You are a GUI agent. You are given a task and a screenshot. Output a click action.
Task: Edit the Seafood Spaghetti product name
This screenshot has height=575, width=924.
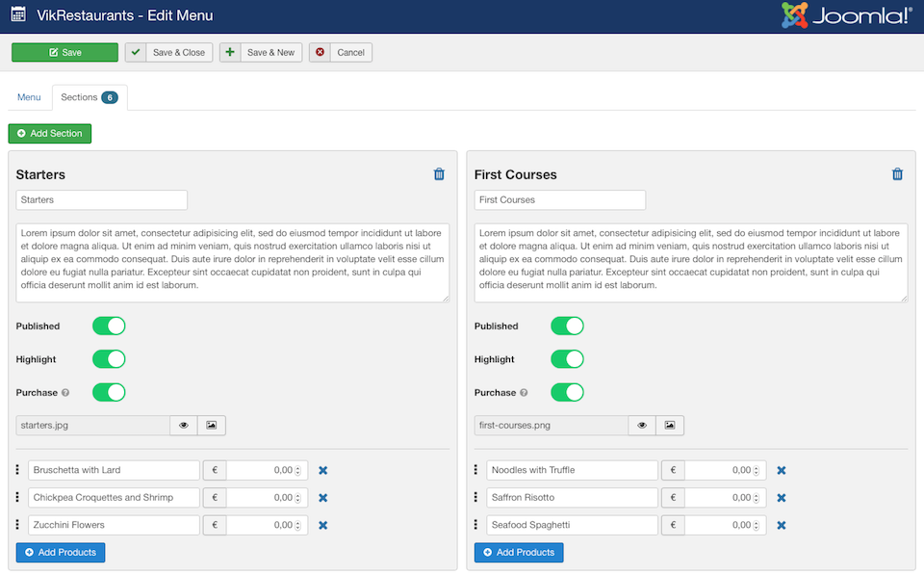pyautogui.click(x=572, y=525)
